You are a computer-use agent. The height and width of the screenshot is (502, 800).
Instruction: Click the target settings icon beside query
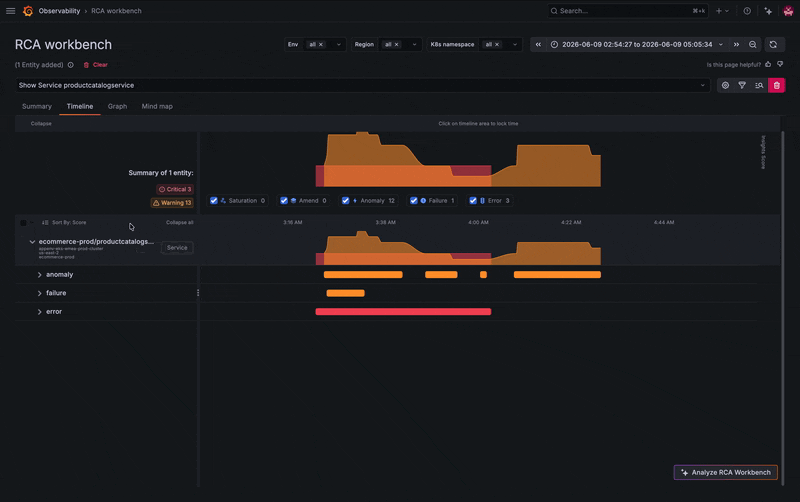pyautogui.click(x=725, y=85)
